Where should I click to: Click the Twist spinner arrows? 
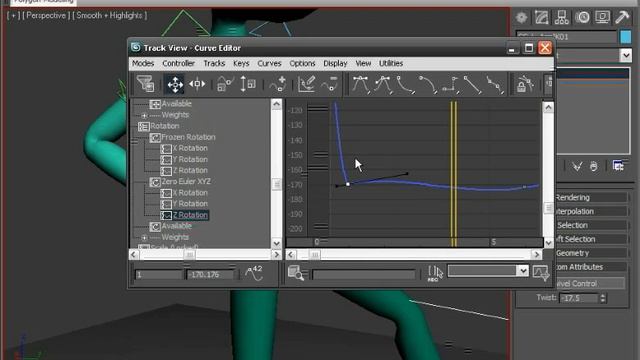pos(603,298)
